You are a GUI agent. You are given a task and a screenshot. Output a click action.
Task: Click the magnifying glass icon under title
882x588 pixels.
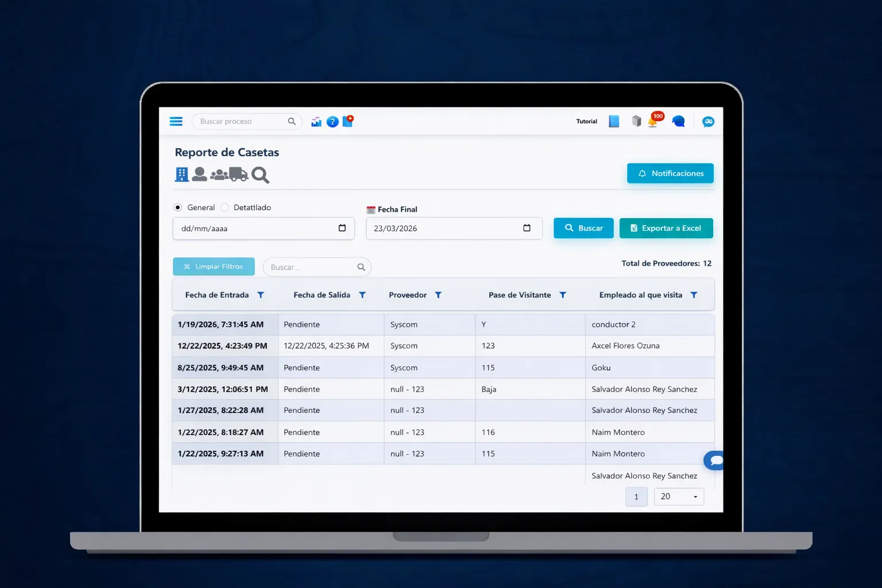pos(260,175)
